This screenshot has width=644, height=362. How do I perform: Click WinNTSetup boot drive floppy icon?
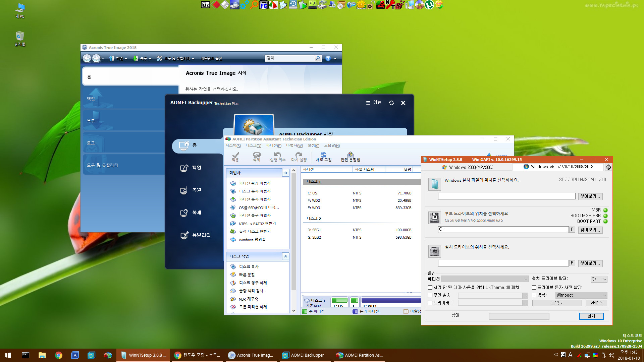click(x=434, y=218)
